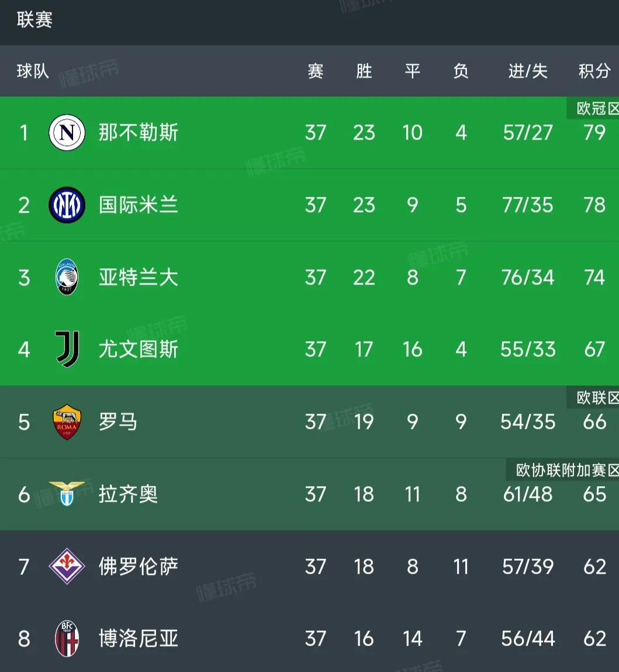The width and height of the screenshot is (619, 672).
Task: Select 博洛尼亚 row team name
Action: tap(138, 639)
